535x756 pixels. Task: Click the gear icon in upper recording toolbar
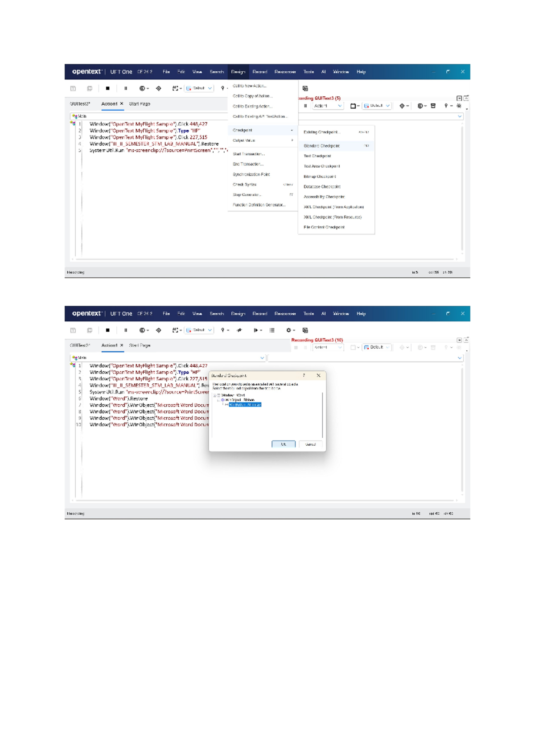point(459,106)
